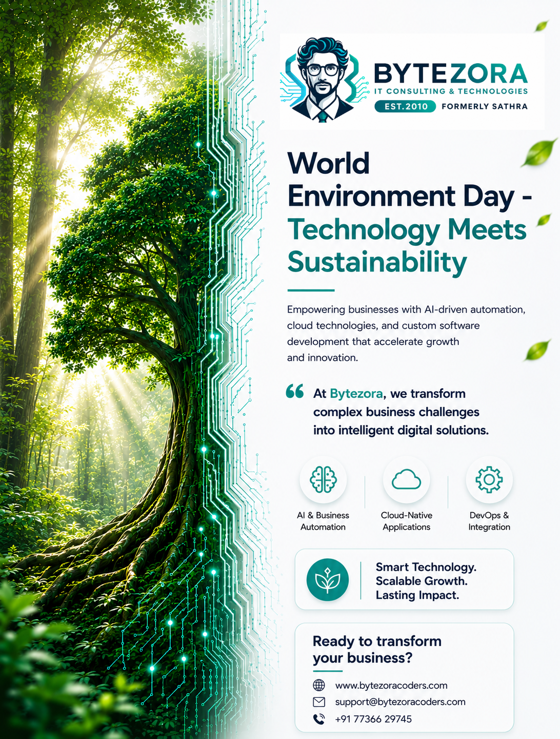Click the 'FORMERLY SATHRA' text
560x739 pixels.
(485, 106)
